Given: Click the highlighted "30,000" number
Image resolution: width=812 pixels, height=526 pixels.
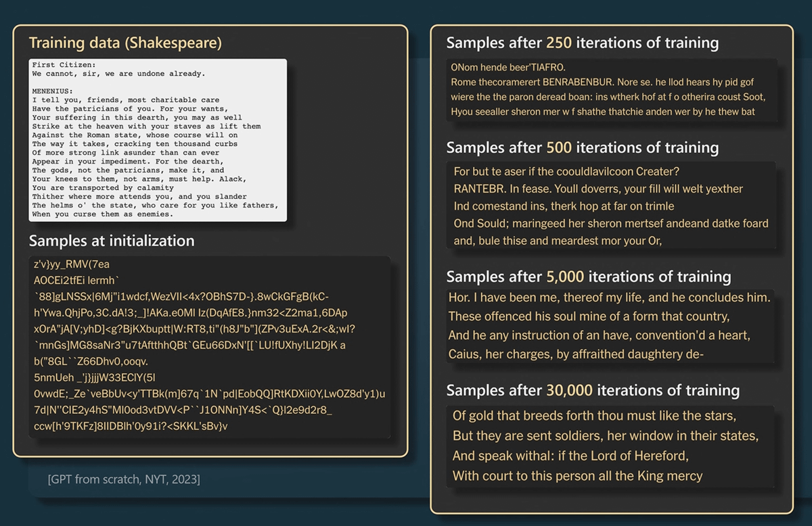Looking at the screenshot, I should coord(569,390).
